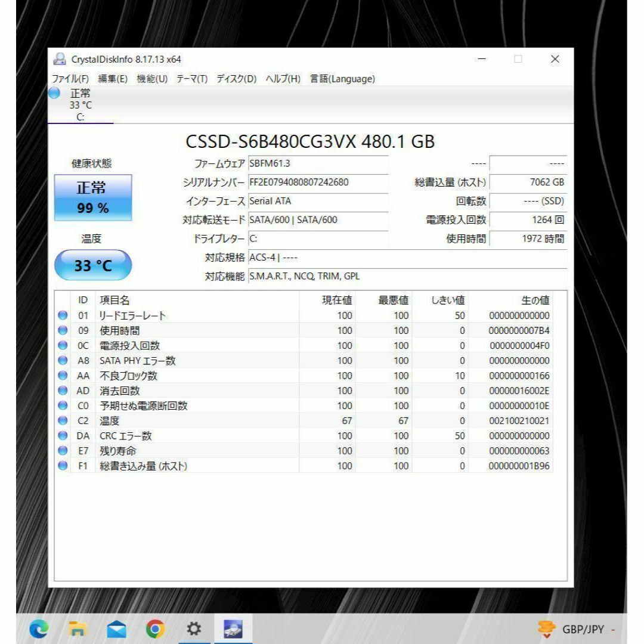Open Microsoft Edge from the taskbar
This screenshot has height=644, width=644.
[39, 629]
